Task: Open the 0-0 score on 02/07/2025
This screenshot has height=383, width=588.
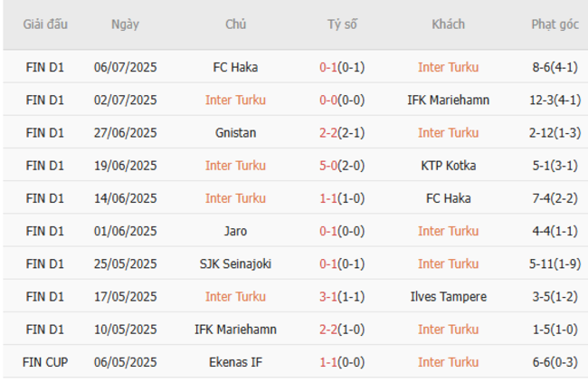Action: (342, 100)
